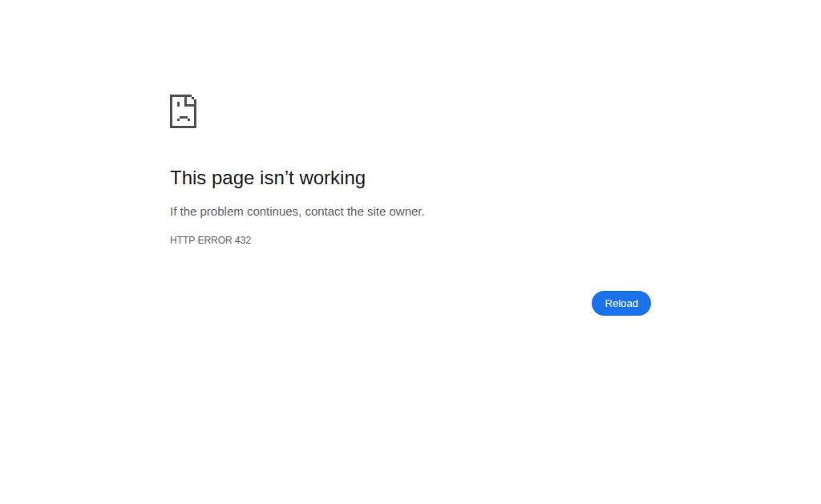Click the word "owner." ending the description
This screenshot has width=821, height=504.
pos(406,212)
